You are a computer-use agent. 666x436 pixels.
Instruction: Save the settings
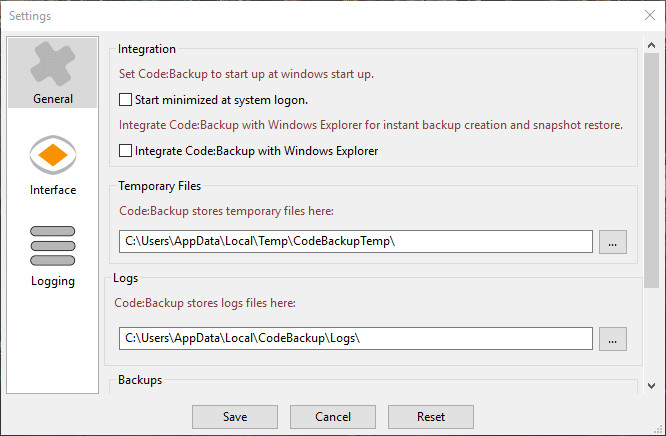[x=235, y=417]
